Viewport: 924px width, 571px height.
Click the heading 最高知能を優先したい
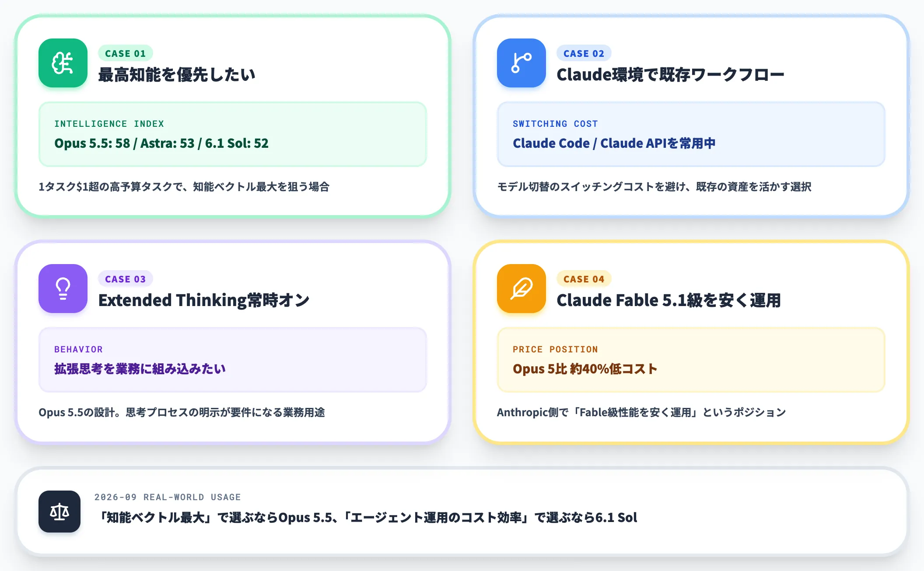pyautogui.click(x=177, y=75)
